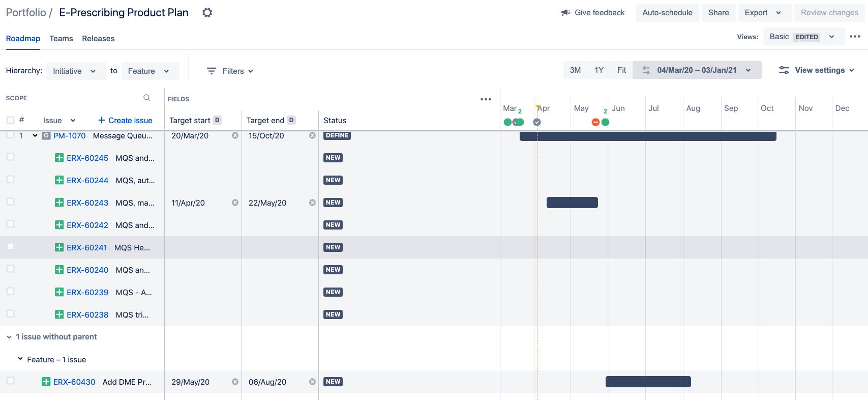
Task: Click the Give feedback megaphone icon
Action: 565,13
